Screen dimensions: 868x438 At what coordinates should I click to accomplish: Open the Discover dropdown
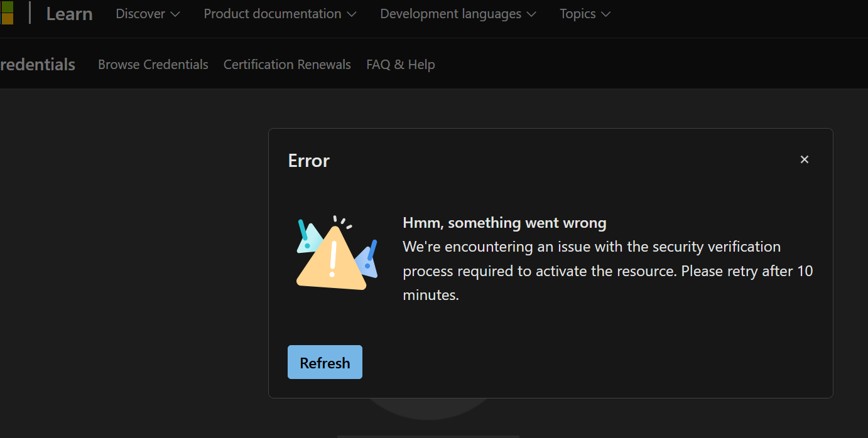click(148, 13)
